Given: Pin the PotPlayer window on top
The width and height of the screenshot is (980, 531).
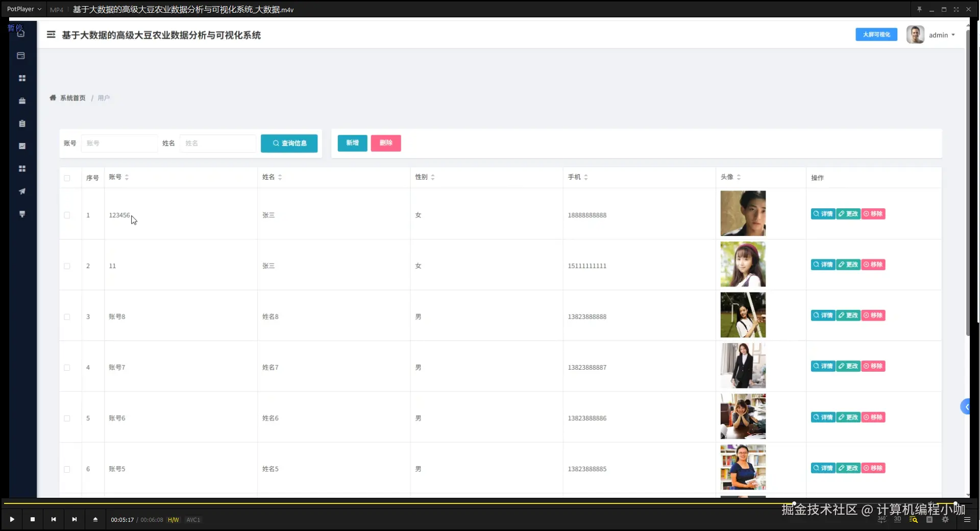Looking at the screenshot, I should pos(919,9).
